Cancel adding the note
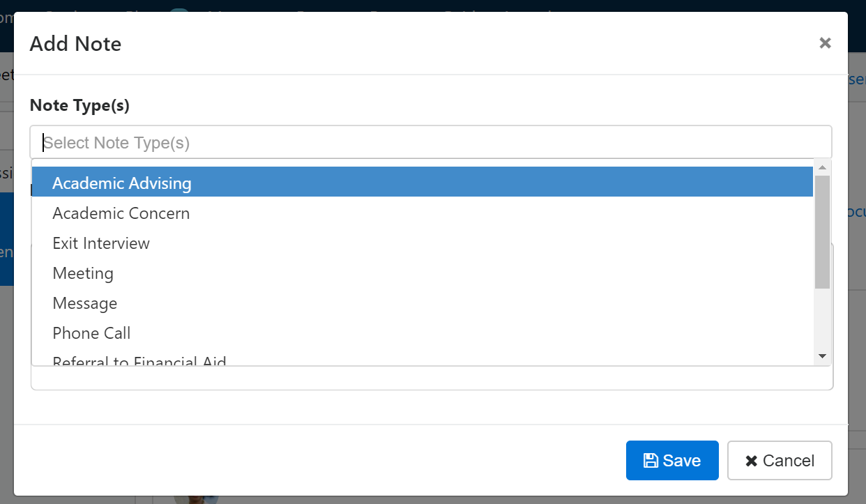866x504 pixels. [x=780, y=461]
